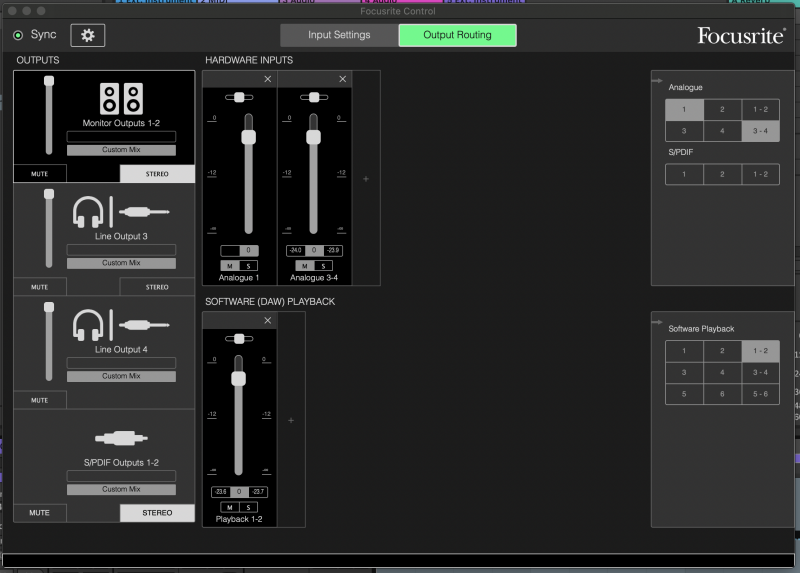Add a hardware input channel with plus
This screenshot has height=573, width=800.
click(366, 179)
